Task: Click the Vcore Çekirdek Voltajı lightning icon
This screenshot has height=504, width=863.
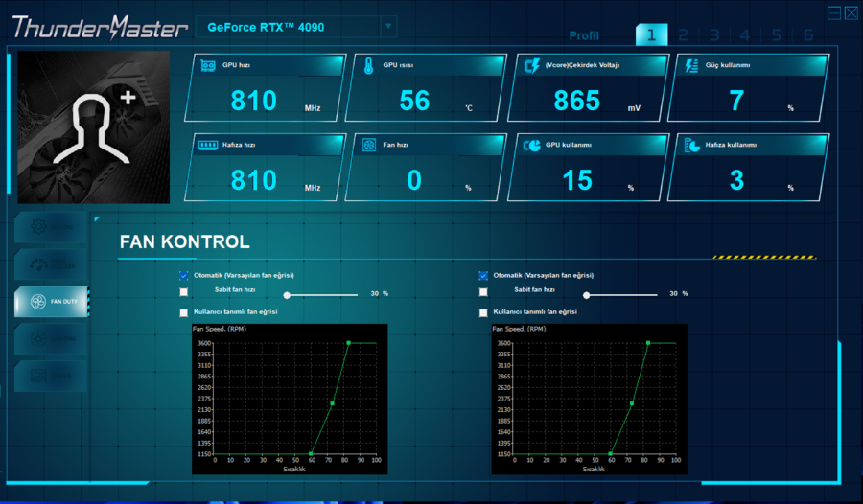Action: click(531, 66)
